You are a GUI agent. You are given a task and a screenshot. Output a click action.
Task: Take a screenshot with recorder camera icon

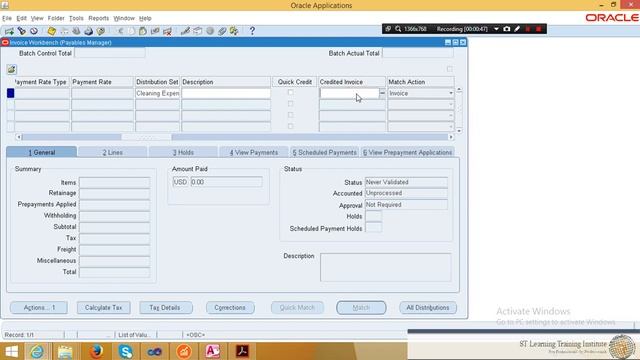507,29
